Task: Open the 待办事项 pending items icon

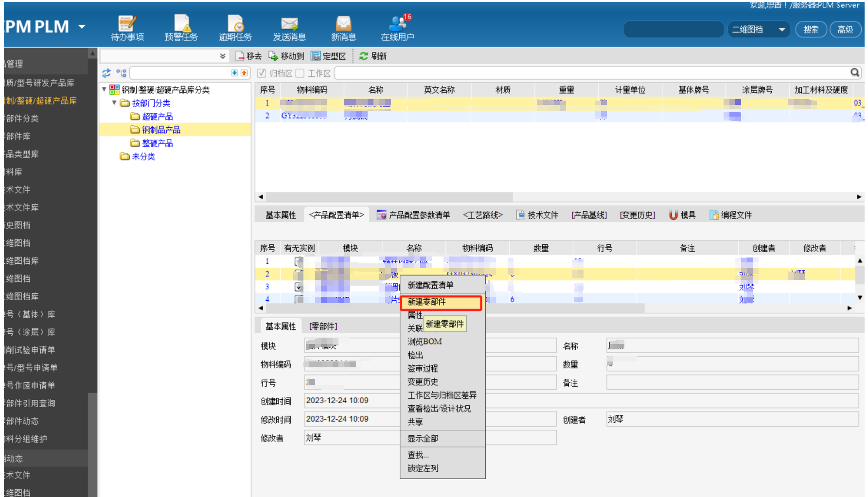Action: tap(127, 28)
